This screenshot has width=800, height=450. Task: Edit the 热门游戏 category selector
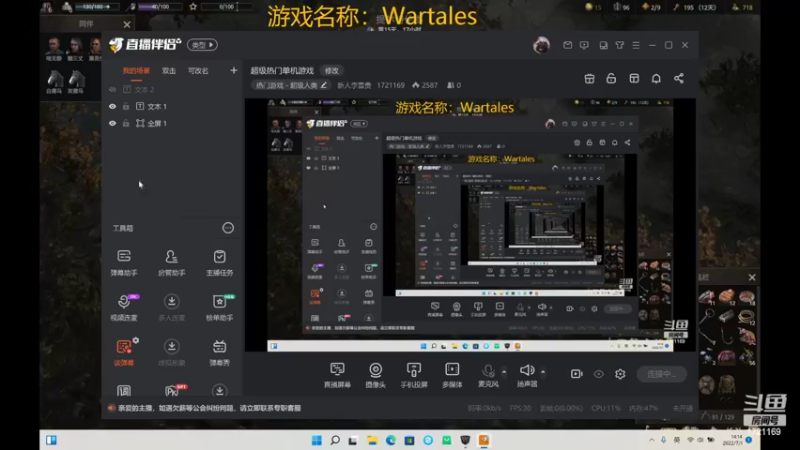tap(291, 85)
